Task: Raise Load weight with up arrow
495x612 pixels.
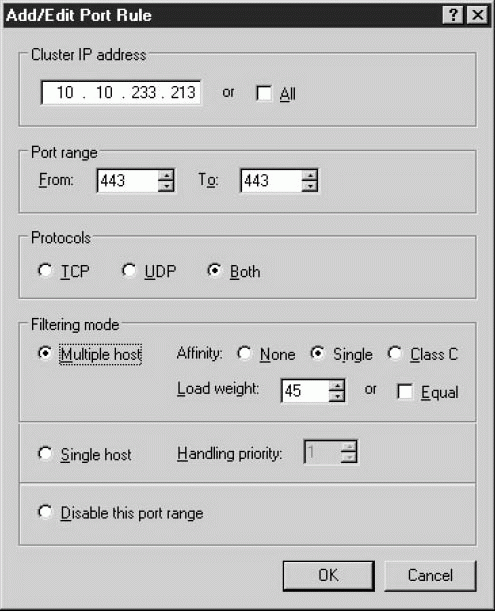Action: pyautogui.click(x=337, y=386)
